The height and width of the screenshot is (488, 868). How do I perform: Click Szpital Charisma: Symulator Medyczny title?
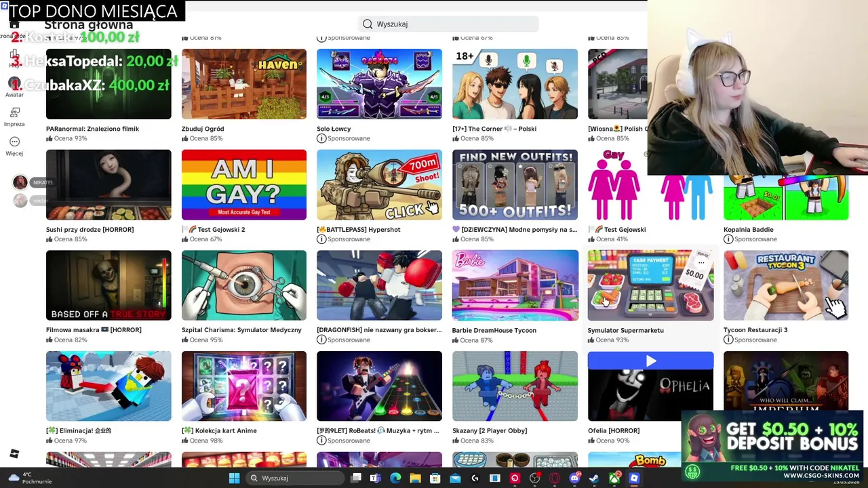point(241,330)
